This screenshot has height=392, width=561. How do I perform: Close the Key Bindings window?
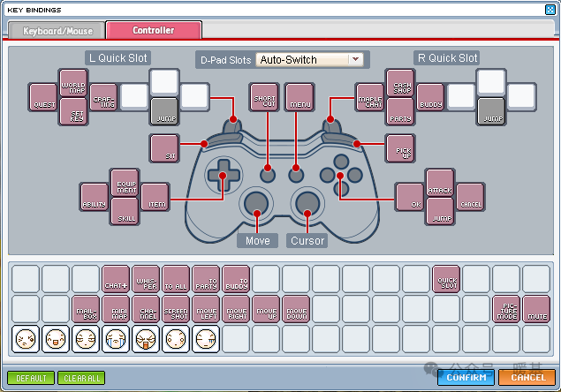(550, 10)
